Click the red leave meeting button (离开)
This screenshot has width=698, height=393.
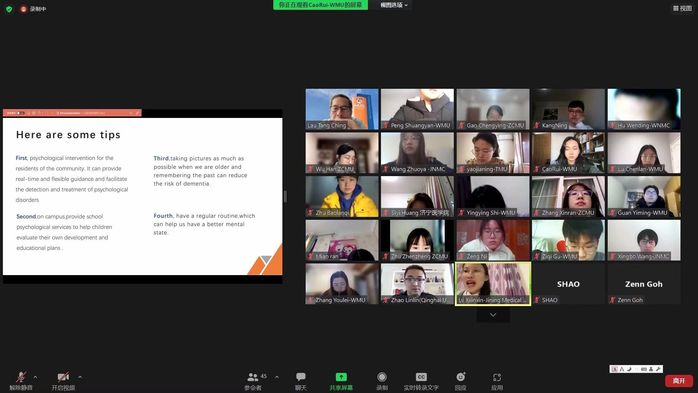tap(679, 381)
